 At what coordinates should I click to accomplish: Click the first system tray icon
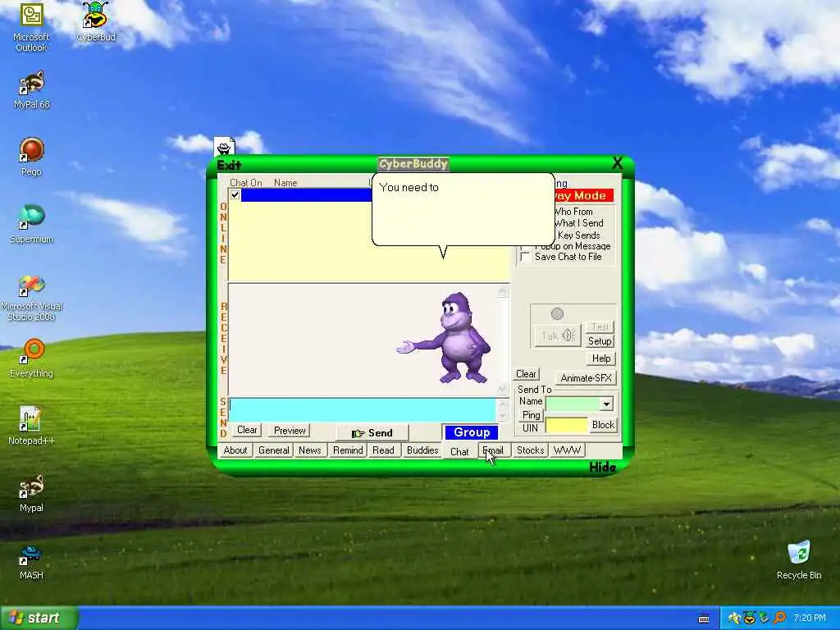click(734, 619)
